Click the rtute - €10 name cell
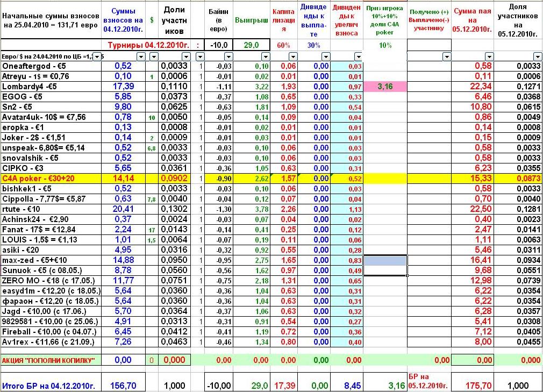This screenshot has width=543, height=392. pos(51,209)
